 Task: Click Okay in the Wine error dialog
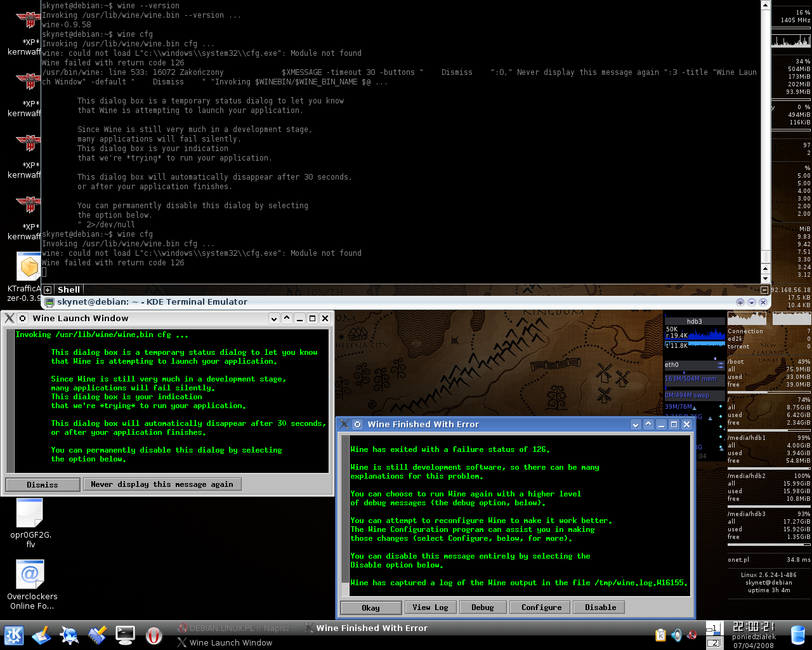(371, 607)
